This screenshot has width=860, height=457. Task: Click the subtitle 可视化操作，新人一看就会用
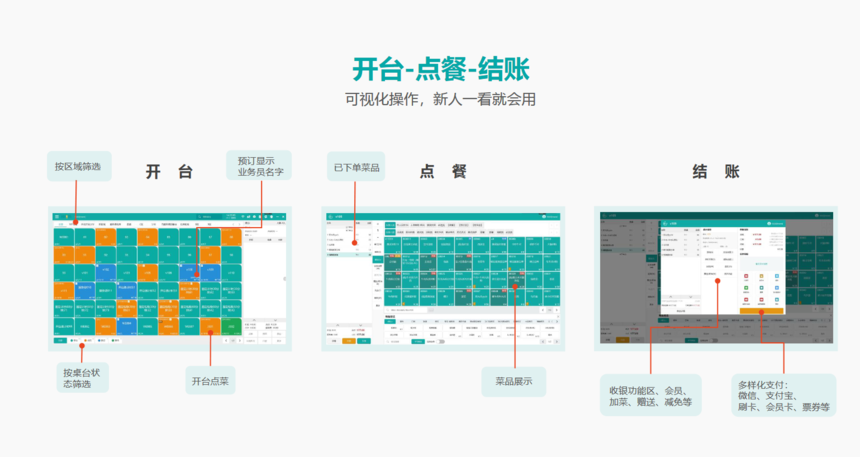tap(440, 99)
